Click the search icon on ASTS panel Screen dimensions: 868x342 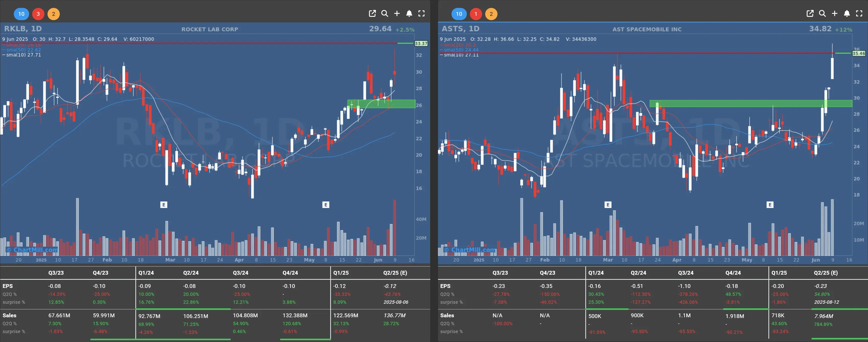(822, 14)
